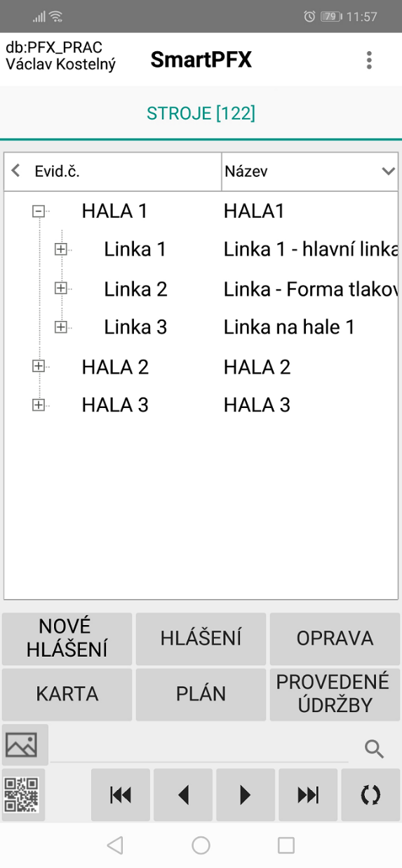Tap the QR code scanner icon
This screenshot has height=868, width=402.
pos(22,795)
